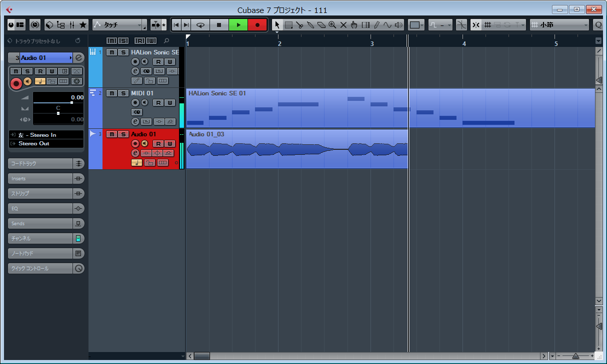
Task: Select the Play speaker tool
Action: pyautogui.click(x=398, y=24)
